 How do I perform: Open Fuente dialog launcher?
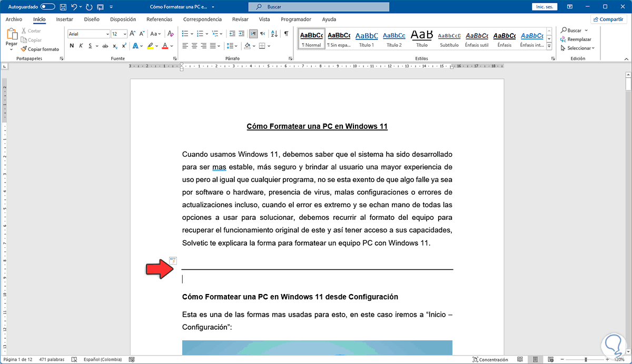pos(176,58)
